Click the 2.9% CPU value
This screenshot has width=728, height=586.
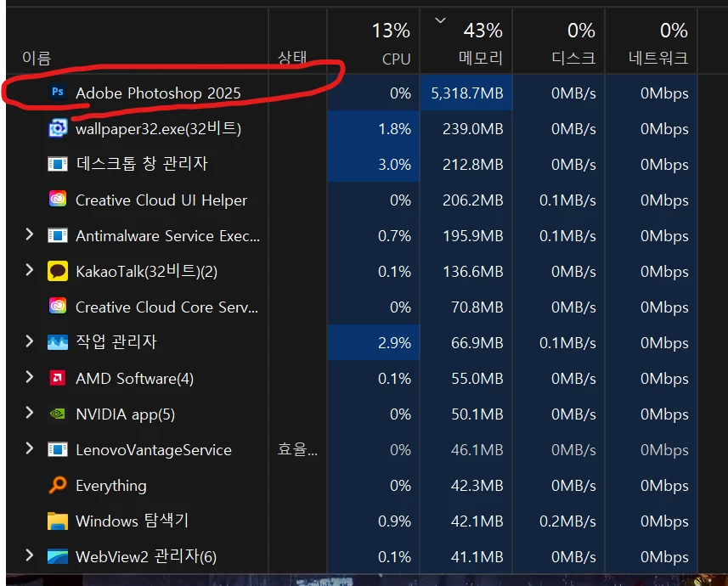point(394,343)
